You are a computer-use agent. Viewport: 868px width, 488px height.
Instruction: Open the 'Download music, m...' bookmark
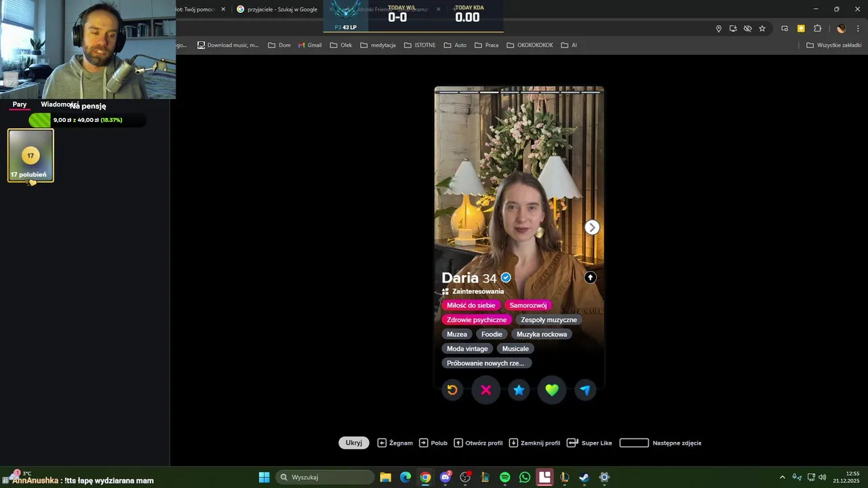tap(229, 45)
